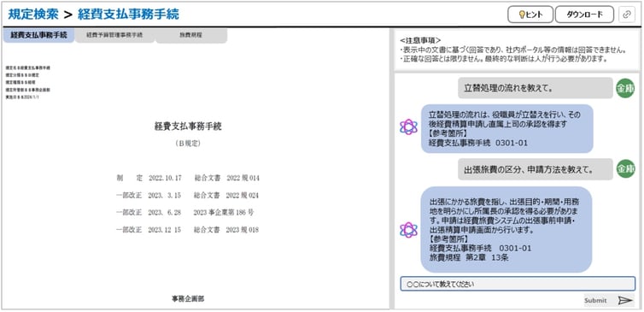Click the user message 立替処理の流れを教えて。
Viewport: 644px width, 312px height.
pos(536,88)
